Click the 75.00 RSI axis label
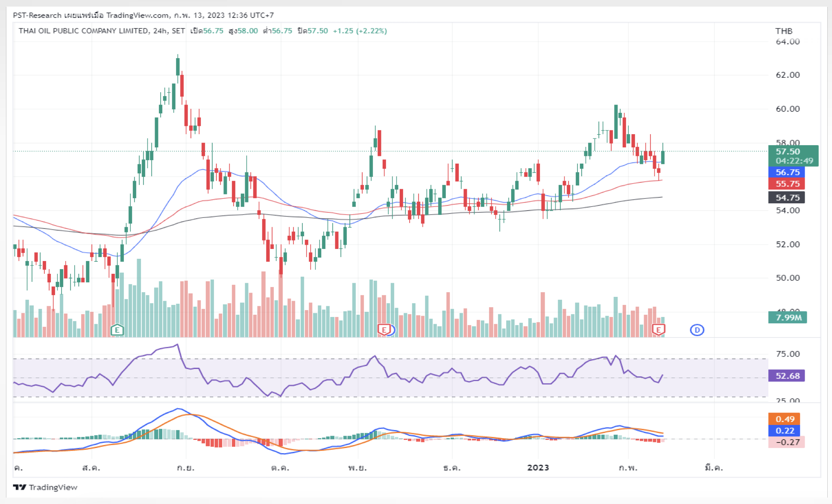This screenshot has width=832, height=504. [x=788, y=354]
